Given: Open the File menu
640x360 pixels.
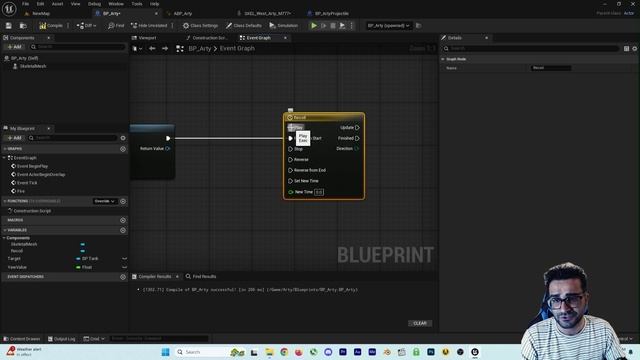Looking at the screenshot, I should [25, 4].
